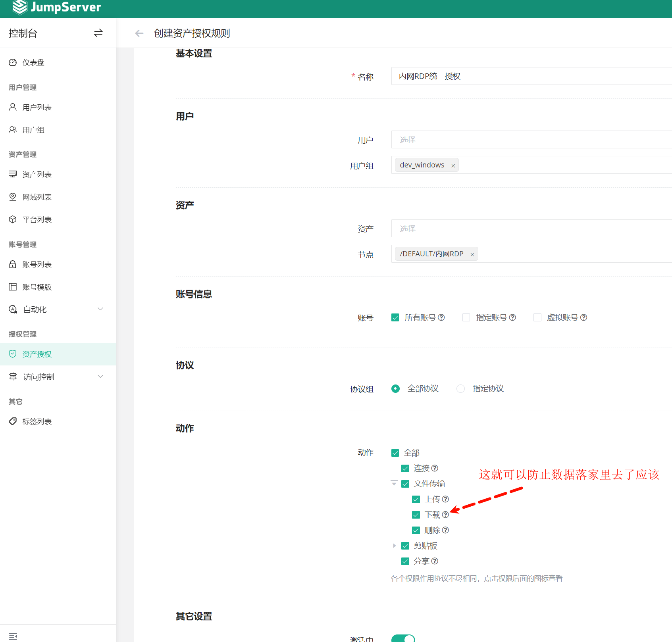Click the help icon next to 所有账号
Viewport: 672px width, 642px height.
pyautogui.click(x=441, y=317)
